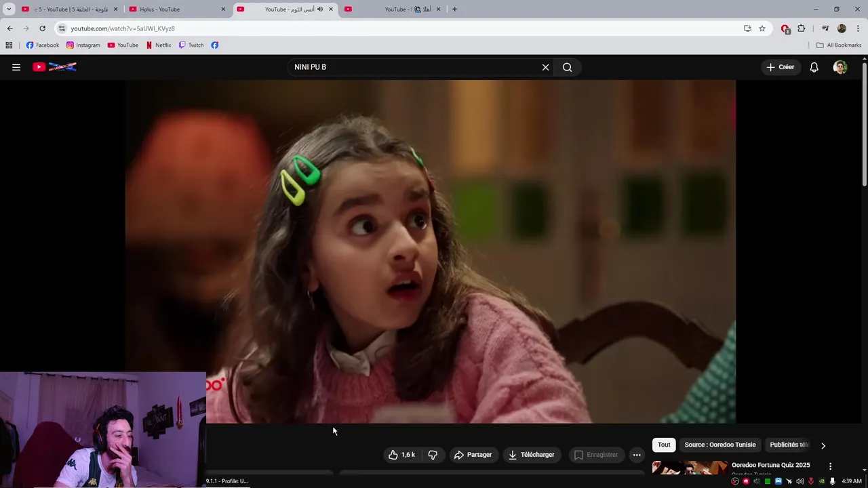Open the clock showing 4:39 AM
This screenshot has height=488, width=868.
coord(852,481)
